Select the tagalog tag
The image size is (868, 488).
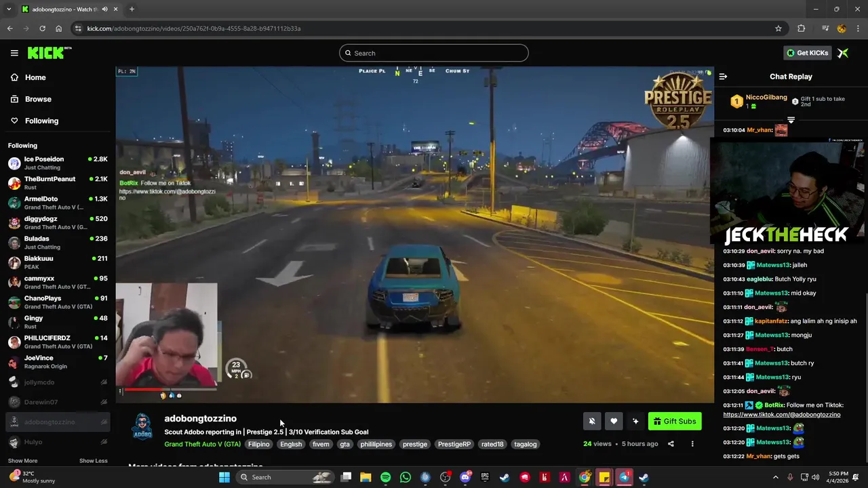[526, 444]
